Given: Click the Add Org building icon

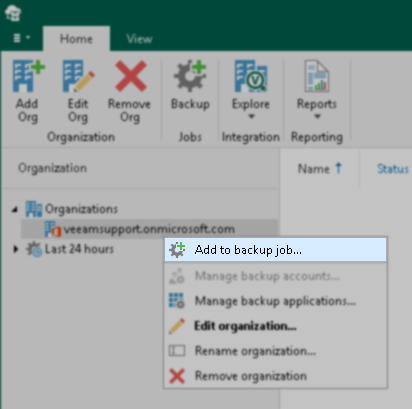Looking at the screenshot, I should pos(28,76).
